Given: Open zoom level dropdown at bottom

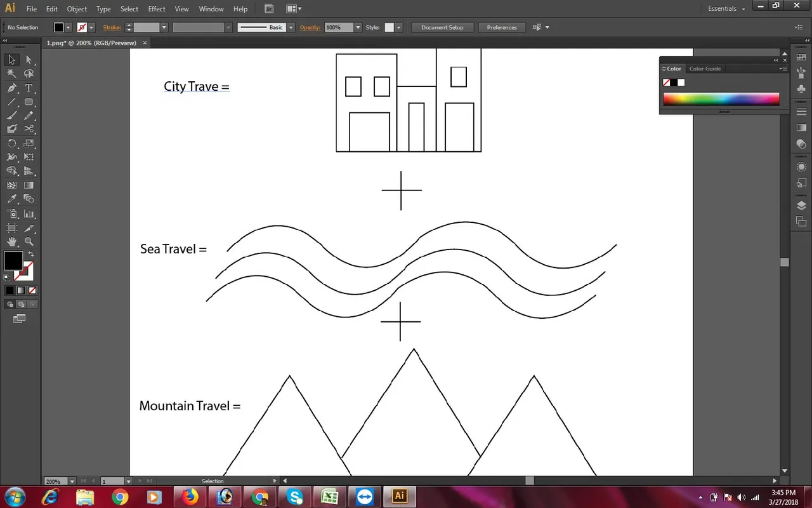Looking at the screenshot, I should (x=72, y=481).
